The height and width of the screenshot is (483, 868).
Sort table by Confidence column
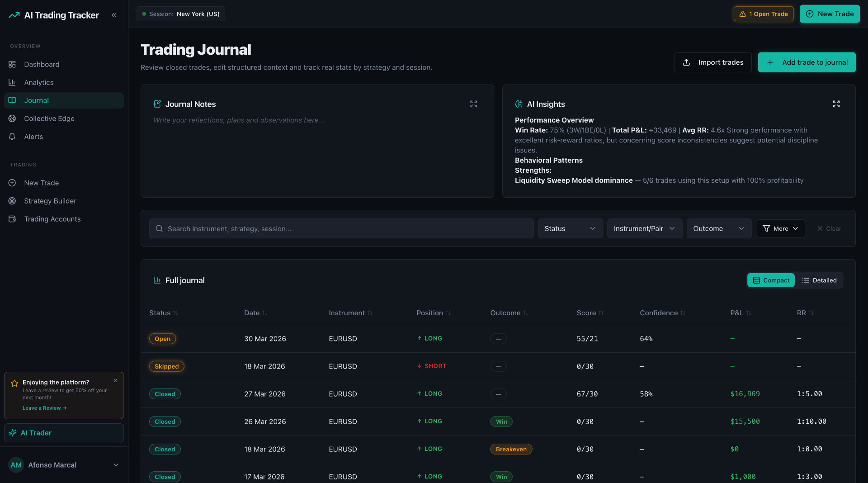click(662, 313)
